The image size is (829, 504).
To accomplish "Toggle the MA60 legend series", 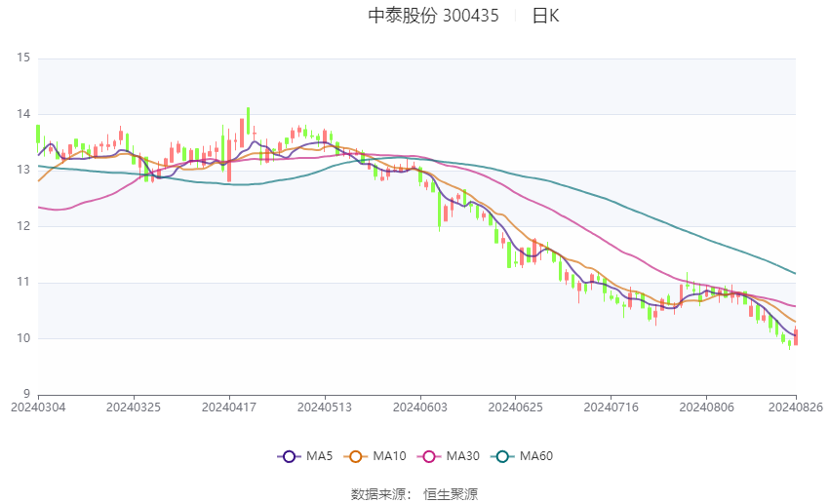I will coord(522,456).
